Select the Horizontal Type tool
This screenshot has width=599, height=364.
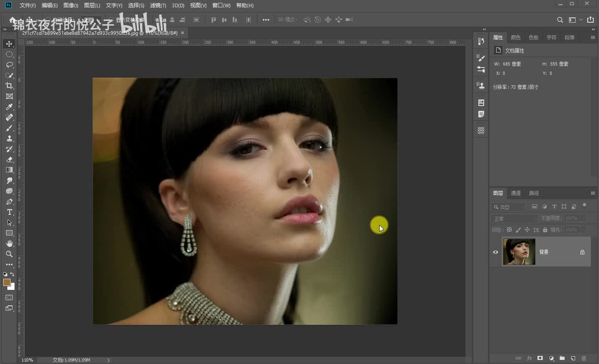9,212
